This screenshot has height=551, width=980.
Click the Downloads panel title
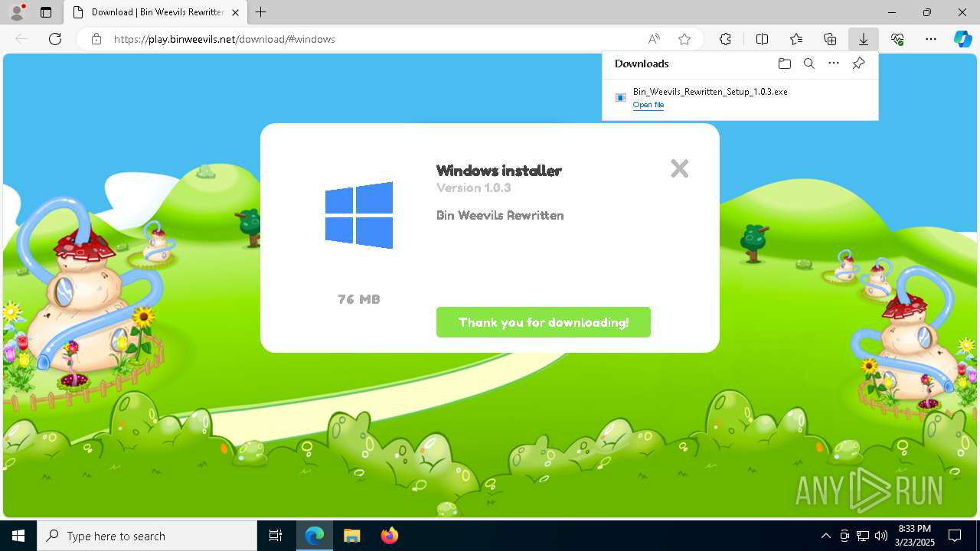click(x=642, y=64)
